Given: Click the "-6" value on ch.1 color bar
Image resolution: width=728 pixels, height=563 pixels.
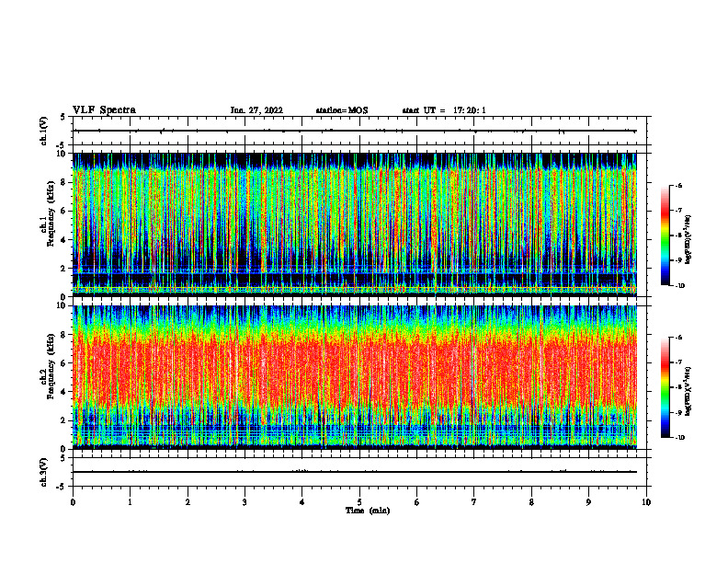Looking at the screenshot, I should (678, 185).
